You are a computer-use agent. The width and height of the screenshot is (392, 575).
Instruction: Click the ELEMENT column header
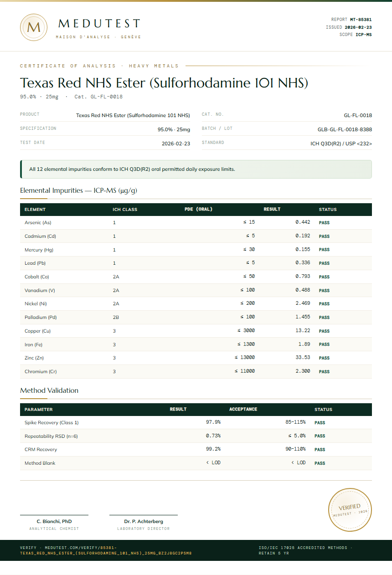[x=35, y=210]
